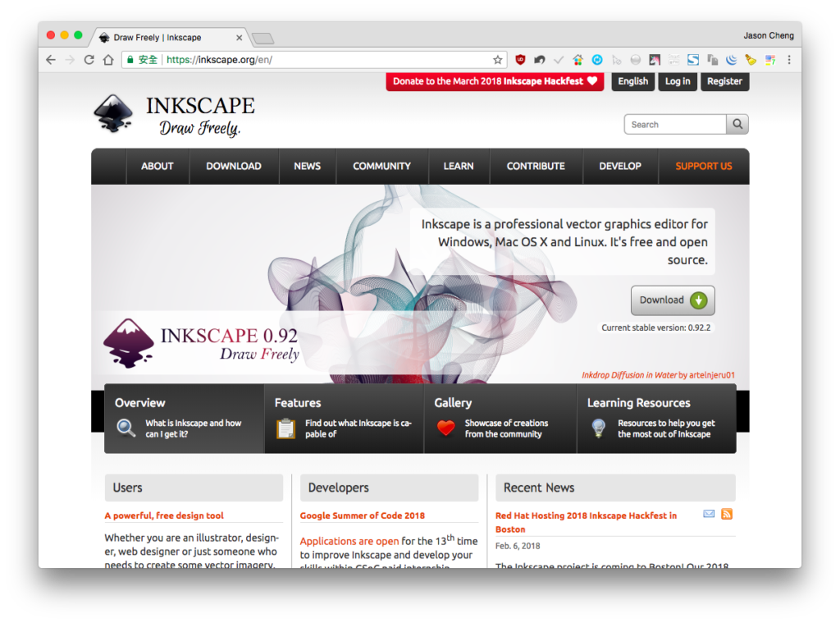This screenshot has width=840, height=623.
Task: Open the Learning Resources panel
Action: (x=657, y=419)
